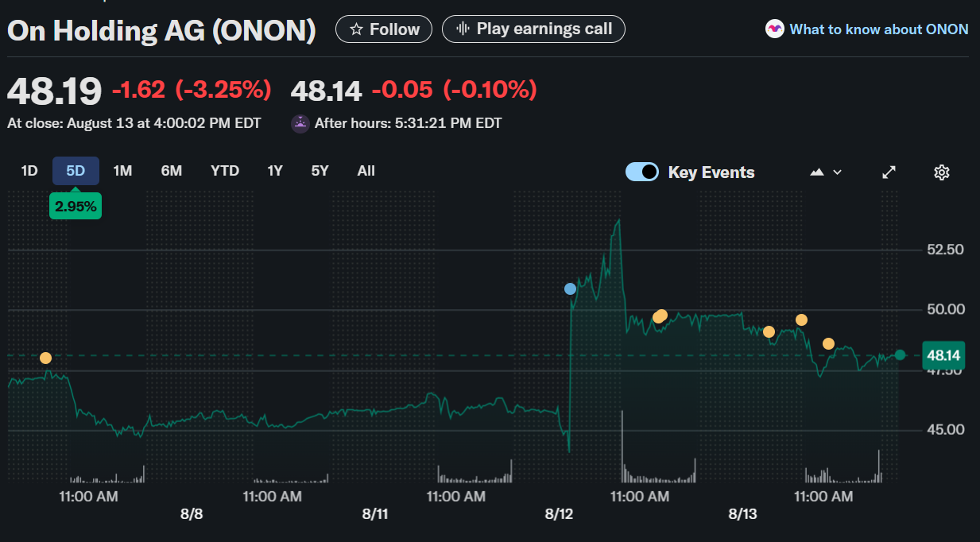Click the 8/11 date label

[x=374, y=514]
